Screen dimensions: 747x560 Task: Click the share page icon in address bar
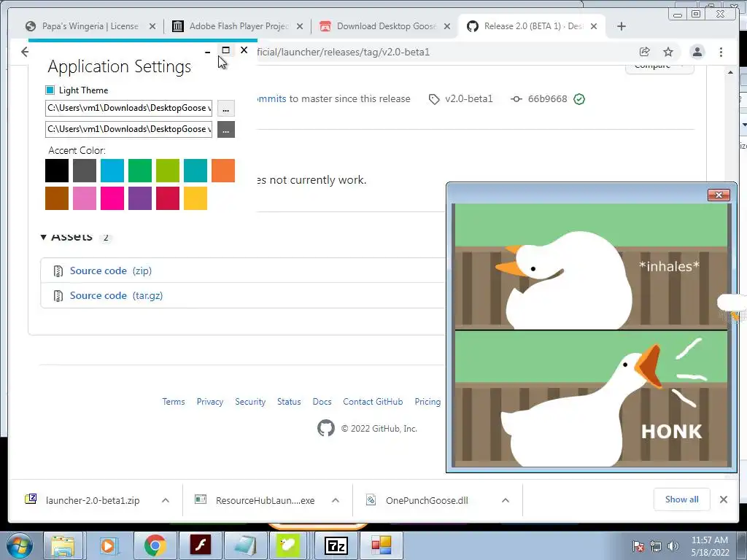pyautogui.click(x=645, y=52)
